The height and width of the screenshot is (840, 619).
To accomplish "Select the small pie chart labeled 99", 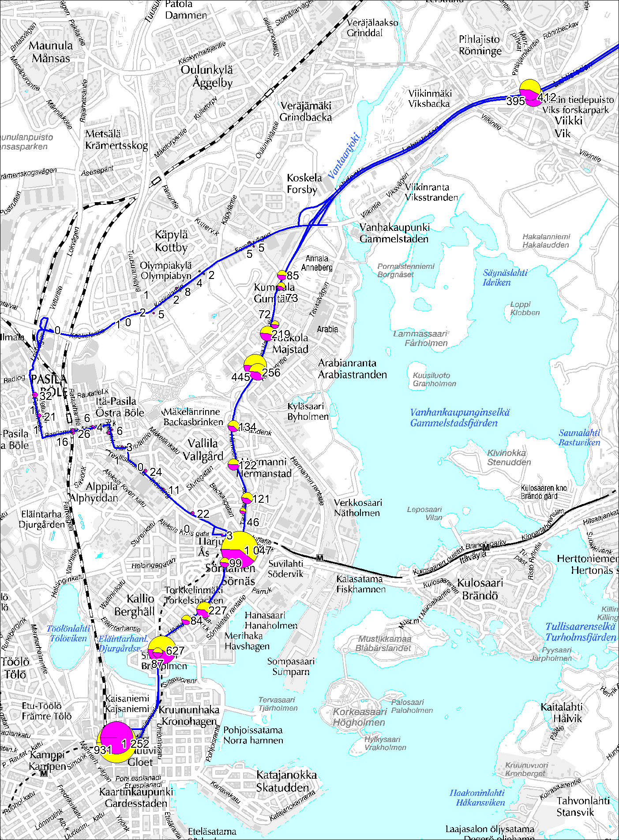I will [x=225, y=562].
